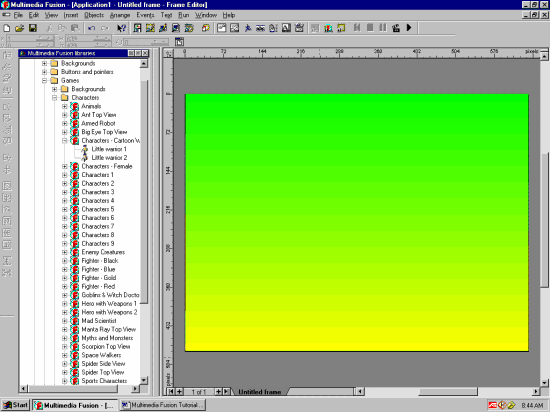Click the Play arrow in the toolbar
This screenshot has width=551, height=413.
click(409, 28)
